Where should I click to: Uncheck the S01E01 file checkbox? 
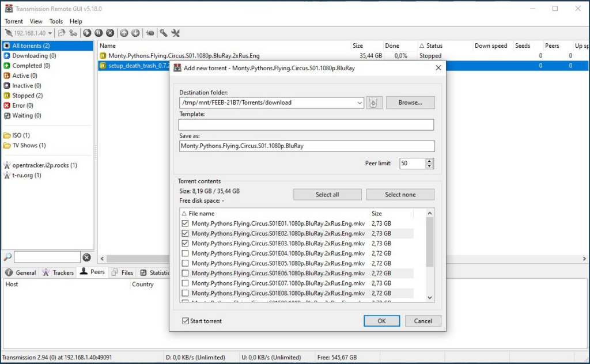[185, 223]
